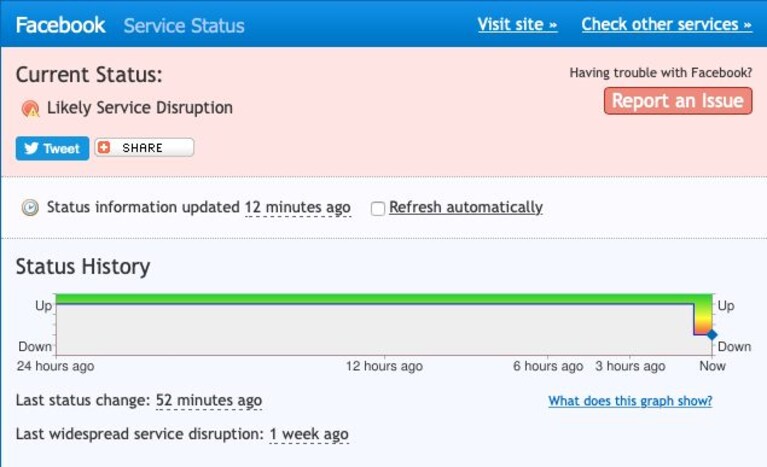This screenshot has width=767, height=467.
Task: Click the Report an Issue button
Action: tap(678, 101)
